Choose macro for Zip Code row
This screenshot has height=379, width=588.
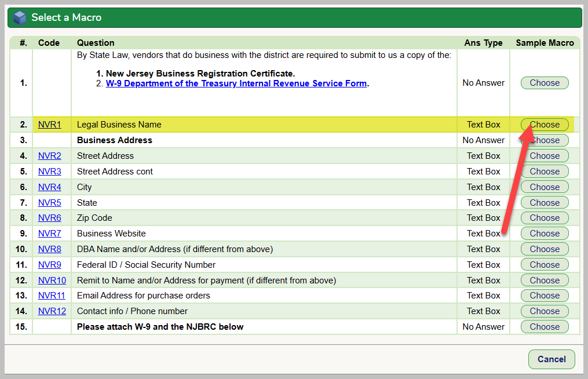545,218
